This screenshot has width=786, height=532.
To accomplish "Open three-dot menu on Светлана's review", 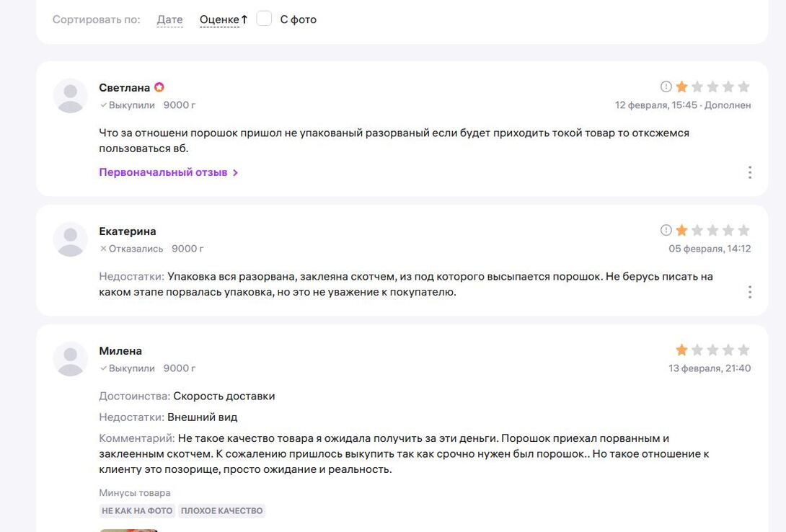I will point(750,172).
